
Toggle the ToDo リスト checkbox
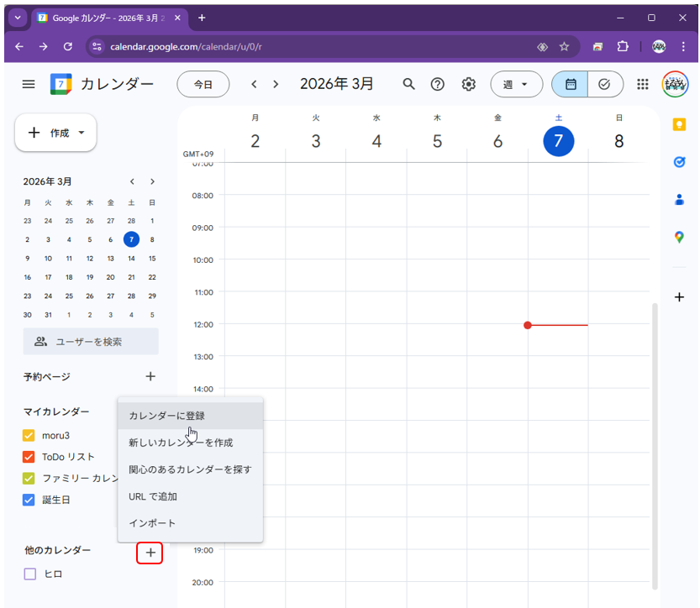tap(29, 457)
